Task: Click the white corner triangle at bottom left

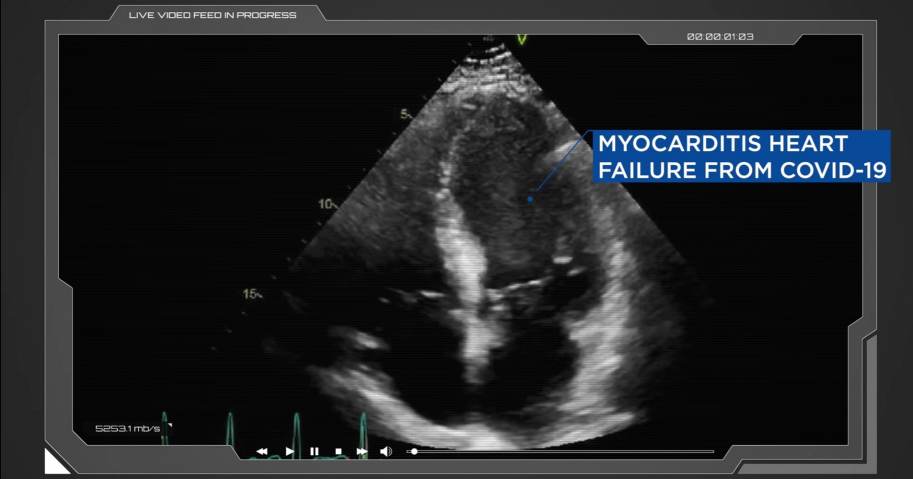Action: pyautogui.click(x=57, y=461)
